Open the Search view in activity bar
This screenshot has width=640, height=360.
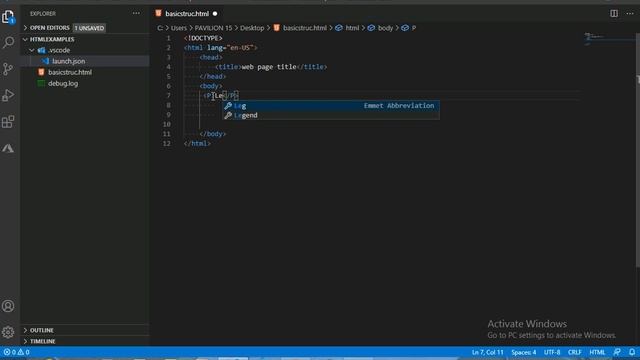(x=8, y=42)
